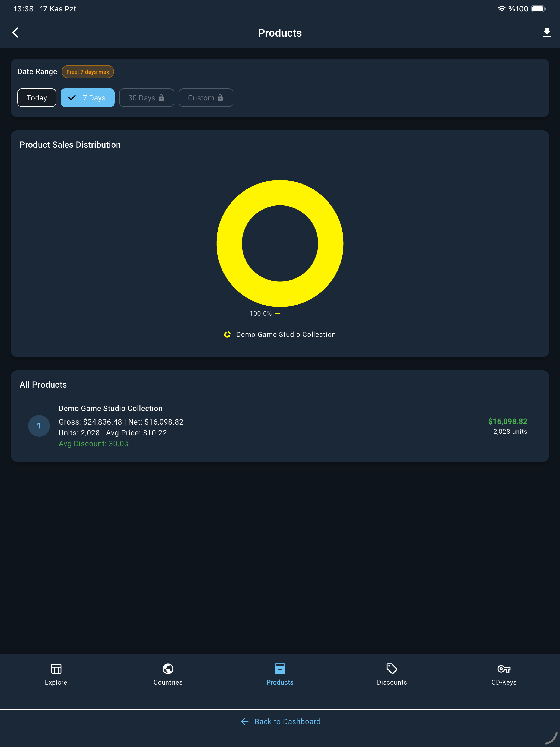Choose the 7 Days range chip
The width and height of the screenshot is (560, 747).
coord(87,98)
